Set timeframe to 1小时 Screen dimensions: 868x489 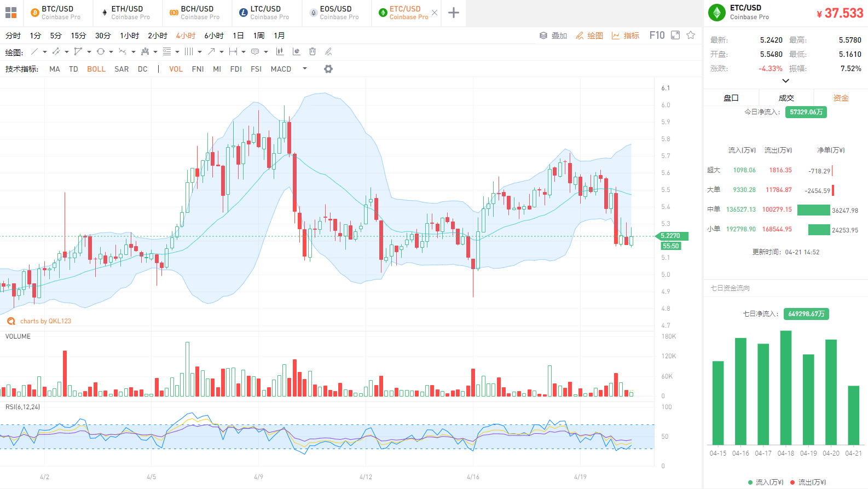click(x=130, y=36)
